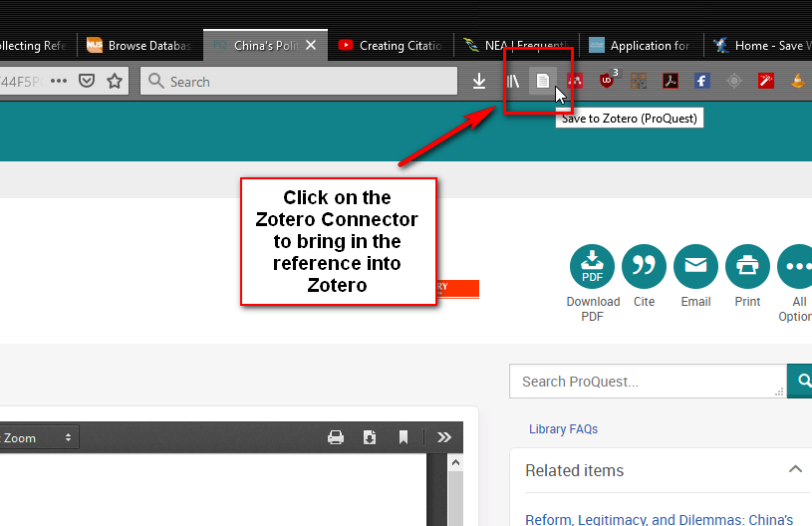Image resolution: width=812 pixels, height=526 pixels.
Task: Open the Firefox library icon
Action: click(513, 81)
